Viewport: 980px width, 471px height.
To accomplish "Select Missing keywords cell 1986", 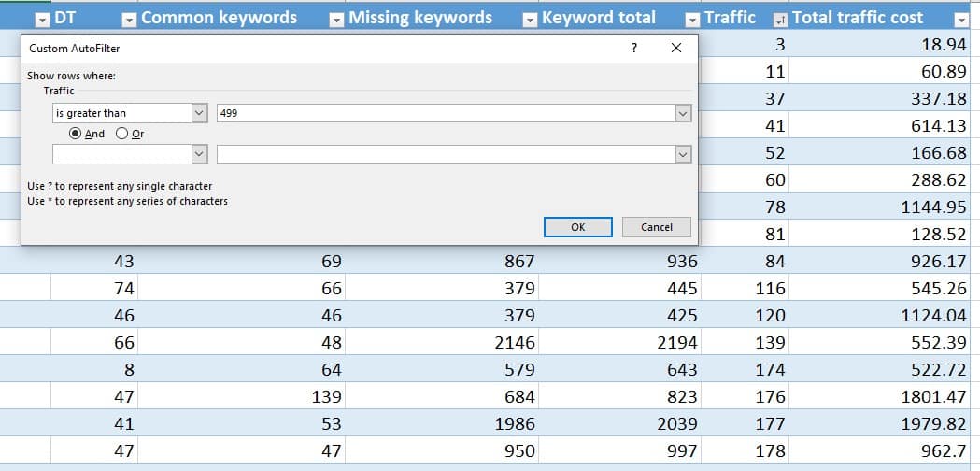I will (x=441, y=423).
